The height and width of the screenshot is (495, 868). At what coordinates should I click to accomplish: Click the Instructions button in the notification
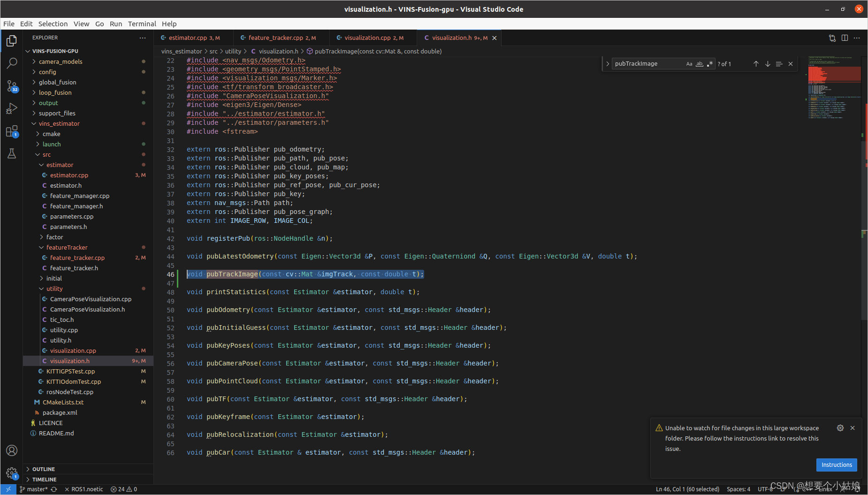[837, 465]
